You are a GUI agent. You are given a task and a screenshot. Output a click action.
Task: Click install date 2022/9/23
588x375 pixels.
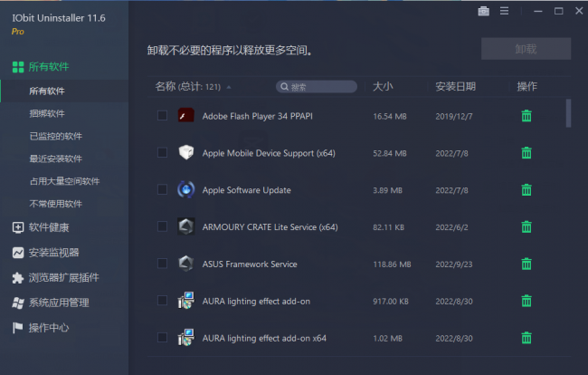pos(454,264)
